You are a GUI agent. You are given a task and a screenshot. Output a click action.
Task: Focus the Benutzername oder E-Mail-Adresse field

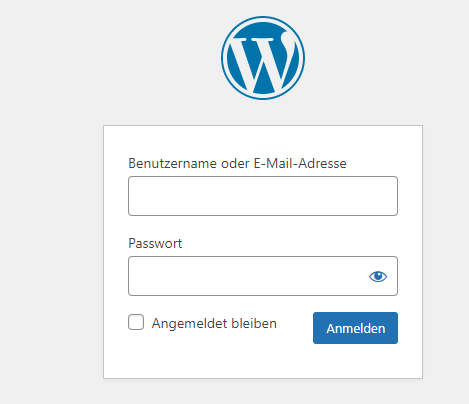263,196
